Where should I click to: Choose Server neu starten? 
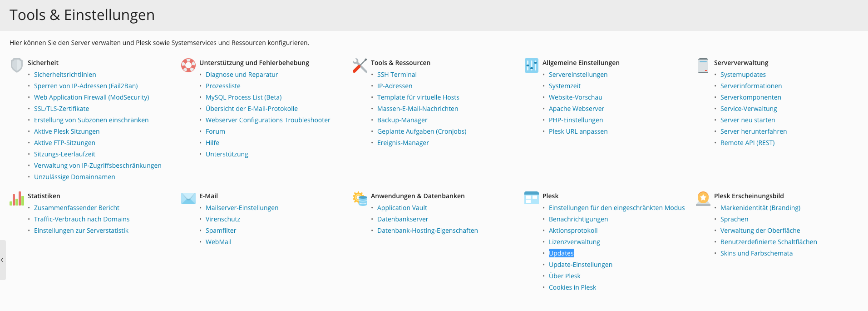click(748, 120)
